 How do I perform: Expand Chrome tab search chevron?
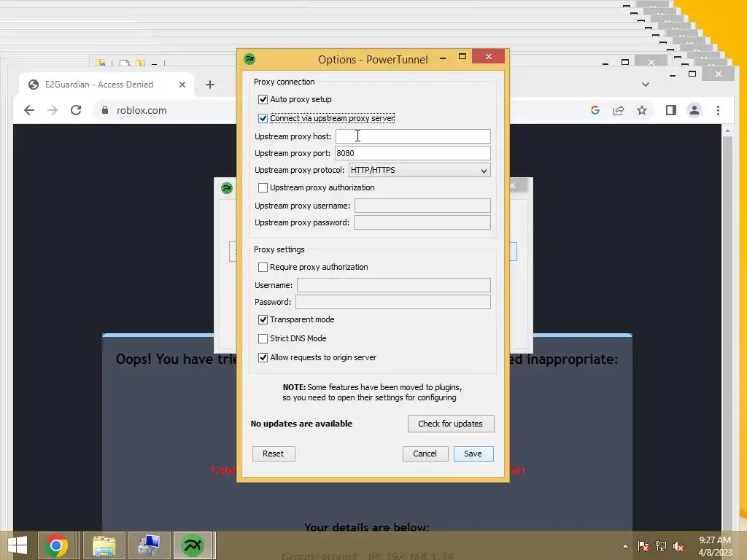coord(645,85)
